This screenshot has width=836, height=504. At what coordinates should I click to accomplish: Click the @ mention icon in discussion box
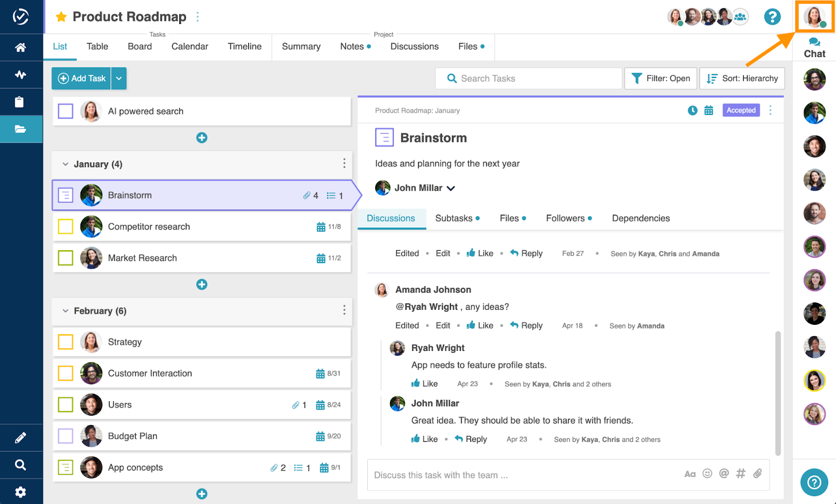click(x=724, y=474)
